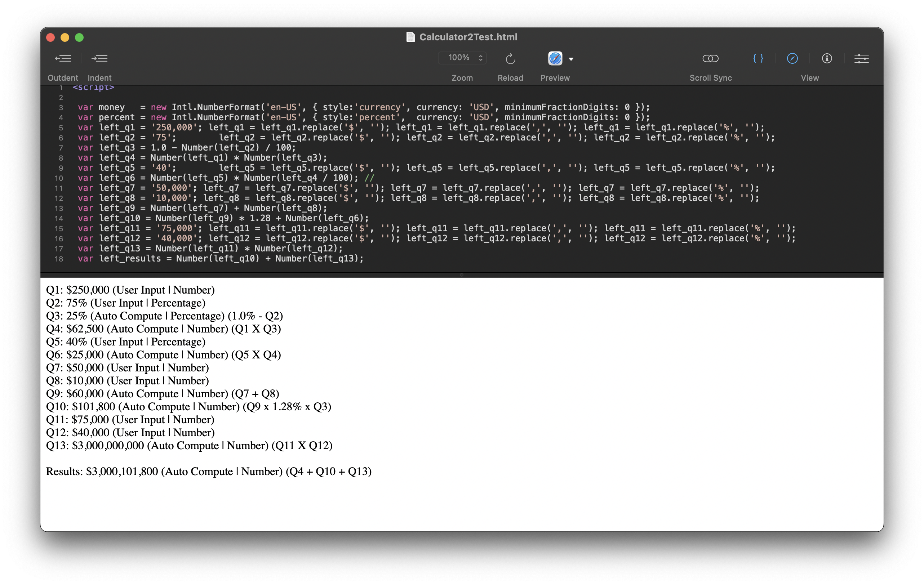Viewport: 924px width, 585px height.
Task: Toggle the code editor braces view
Action: [x=758, y=58]
